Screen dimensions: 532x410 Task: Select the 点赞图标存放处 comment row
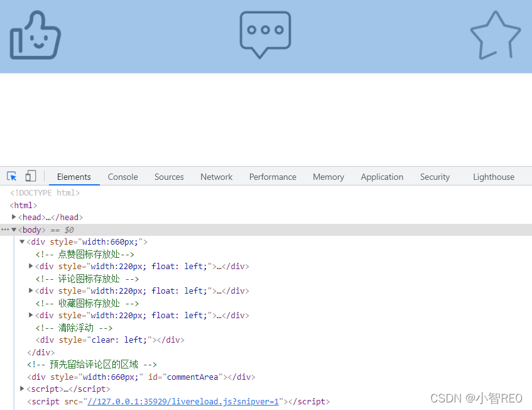coord(85,254)
